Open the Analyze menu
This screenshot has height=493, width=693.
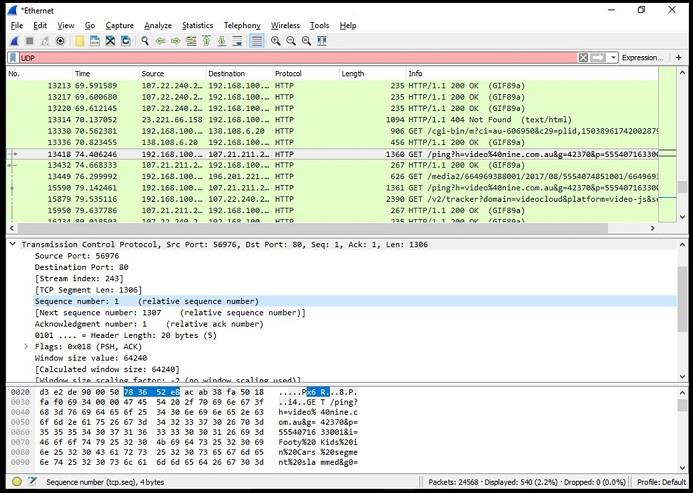pos(158,26)
